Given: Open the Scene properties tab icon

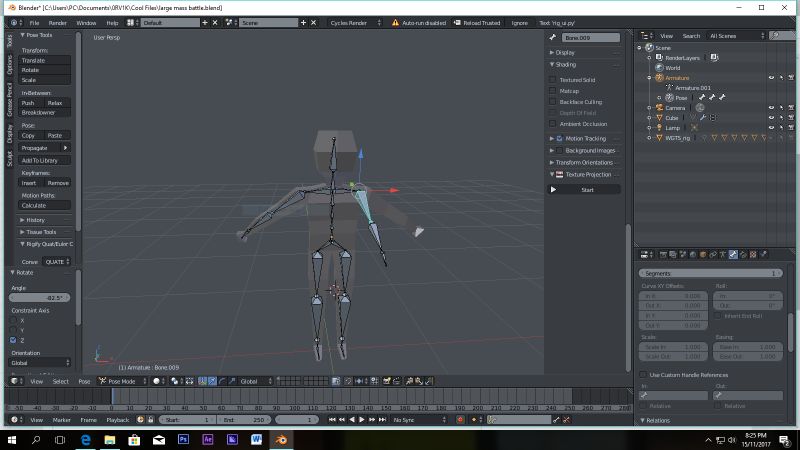Looking at the screenshot, I should tap(683, 254).
